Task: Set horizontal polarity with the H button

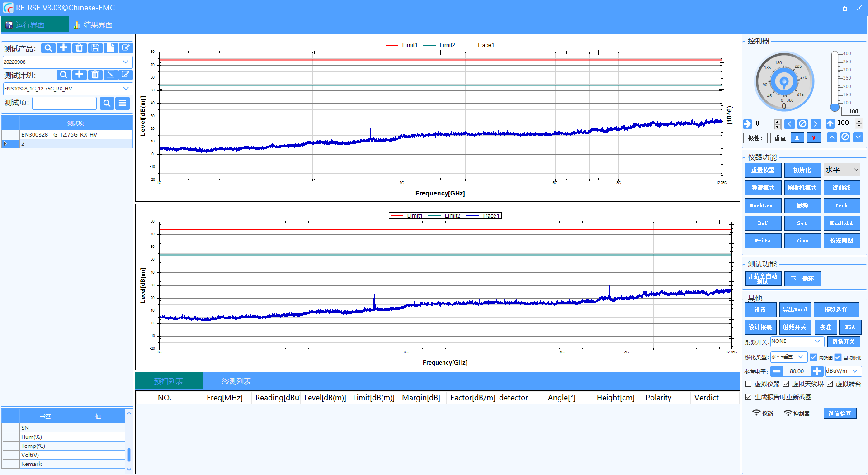Action: 797,138
